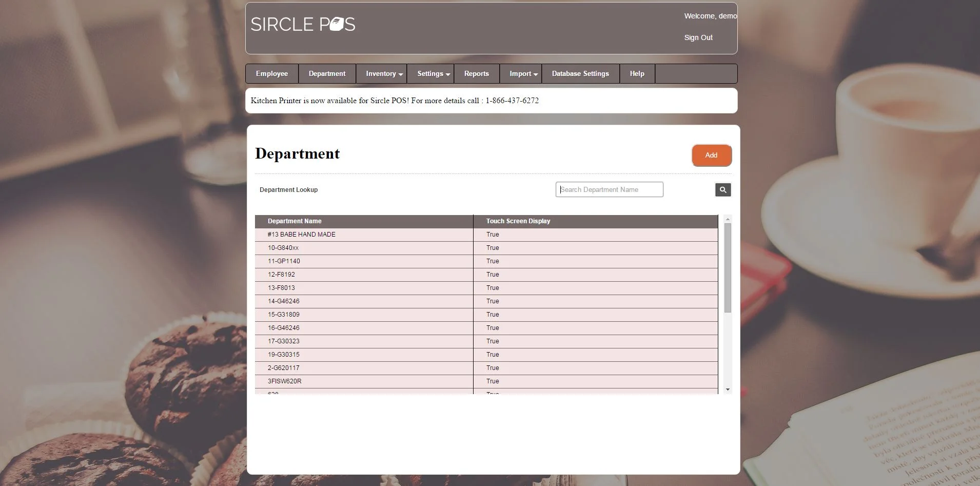
Task: Expand the Inventory dropdown menu
Action: click(x=381, y=74)
